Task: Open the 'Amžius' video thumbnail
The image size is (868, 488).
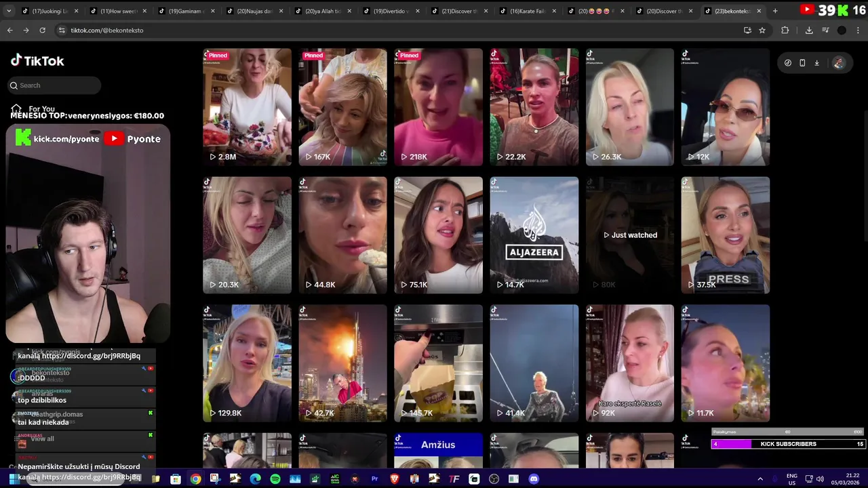Action: 438,450
